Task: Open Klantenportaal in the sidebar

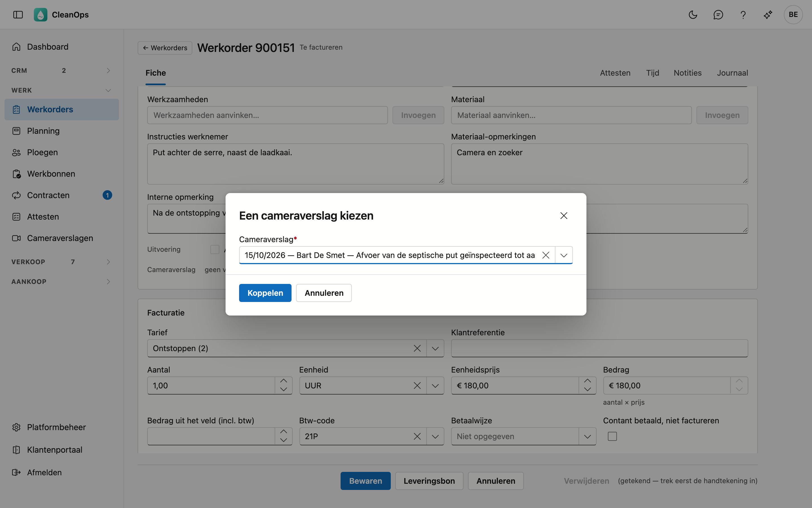Action: pyautogui.click(x=62, y=450)
